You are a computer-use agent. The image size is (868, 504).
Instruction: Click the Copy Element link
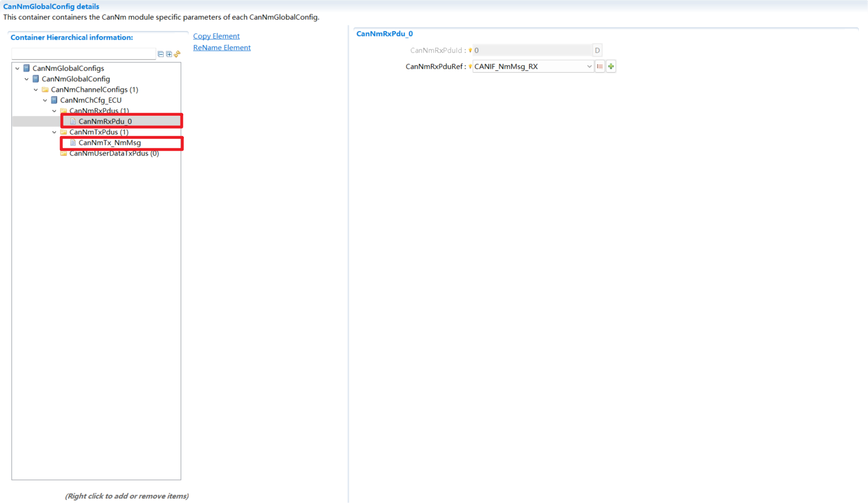216,36
